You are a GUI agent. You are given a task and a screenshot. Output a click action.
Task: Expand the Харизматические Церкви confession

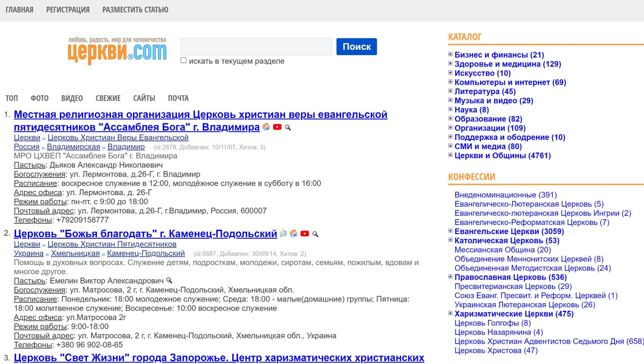coord(450,313)
